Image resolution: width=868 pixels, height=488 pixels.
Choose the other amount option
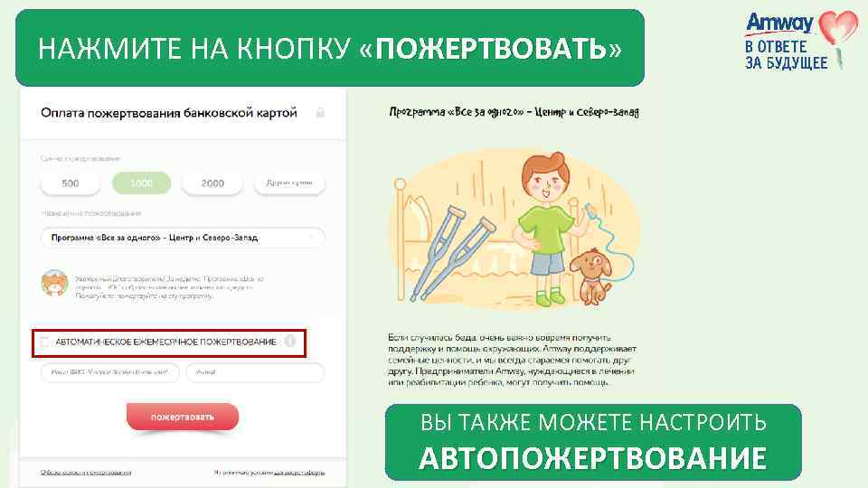pyautogui.click(x=289, y=183)
